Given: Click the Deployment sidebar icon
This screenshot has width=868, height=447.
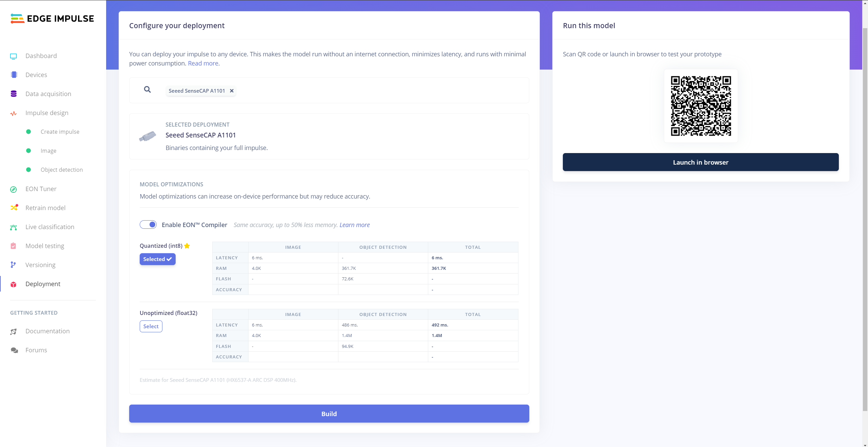Looking at the screenshot, I should click(x=14, y=284).
